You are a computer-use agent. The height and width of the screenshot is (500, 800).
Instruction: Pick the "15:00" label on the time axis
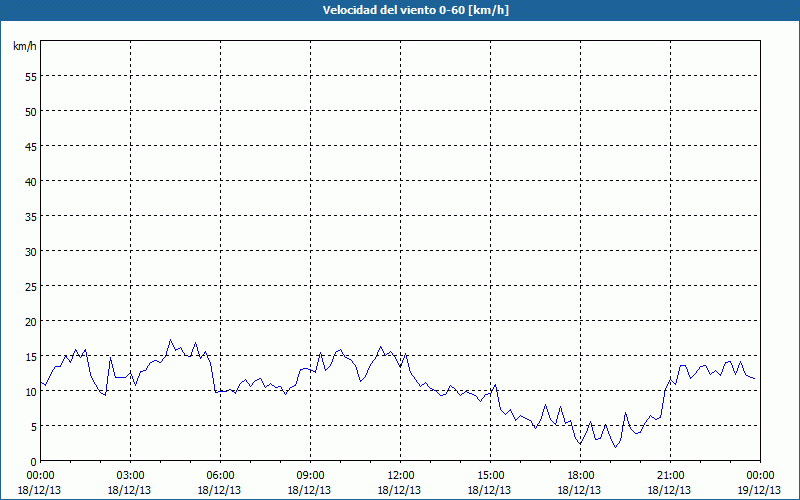click(490, 476)
